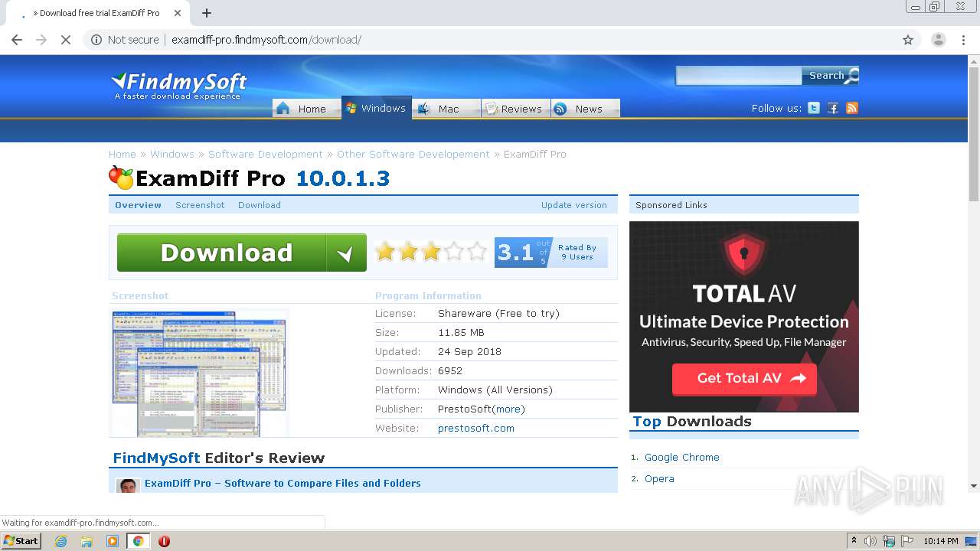Close the ExamDiff Pro browser tab
980x551 pixels.
point(178,13)
